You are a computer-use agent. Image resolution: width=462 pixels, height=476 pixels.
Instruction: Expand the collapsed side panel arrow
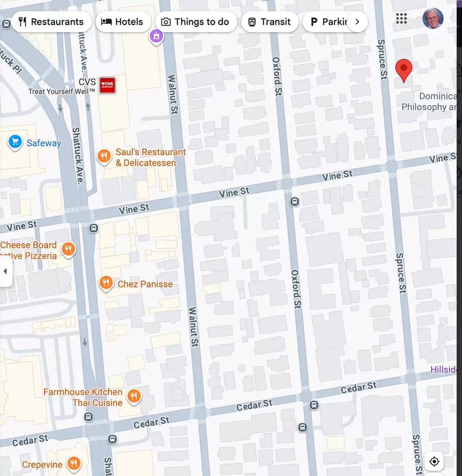(5, 271)
